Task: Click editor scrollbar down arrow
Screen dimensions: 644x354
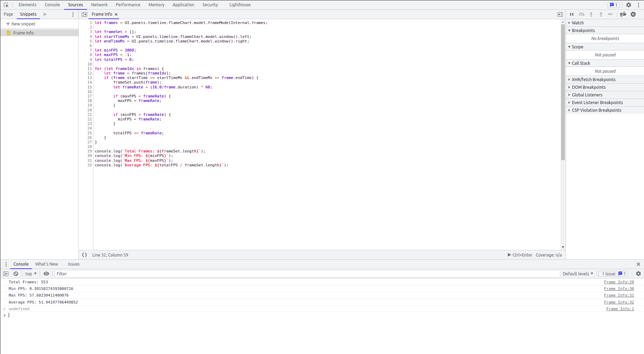Action: coord(563,247)
